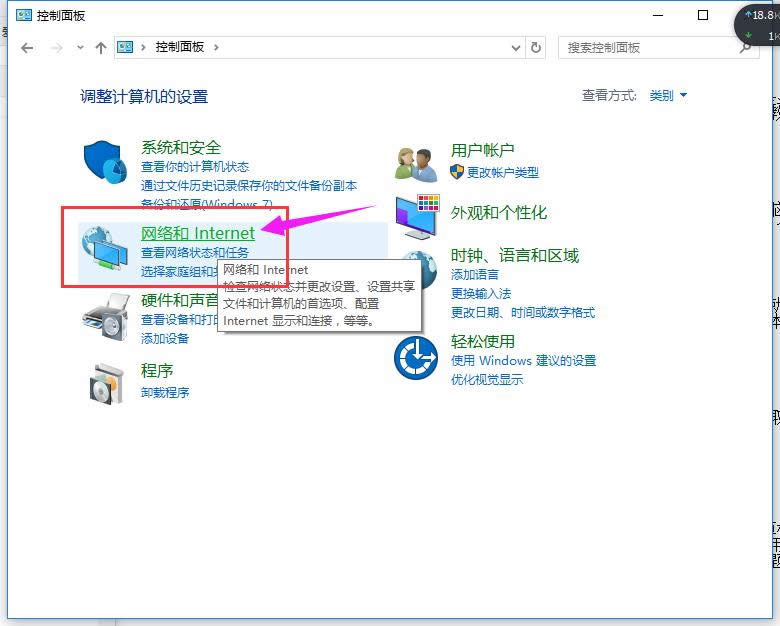780x626 pixels.
Task: Click the Ease of Access blue icon
Action: (416, 357)
